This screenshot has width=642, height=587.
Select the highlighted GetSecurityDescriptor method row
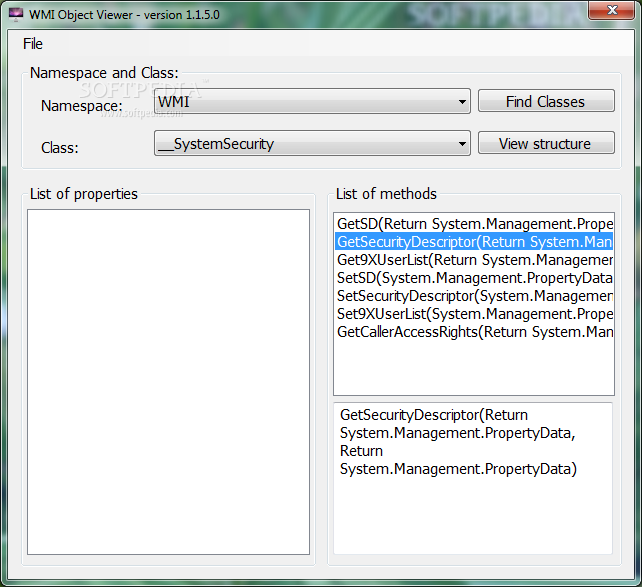click(474, 242)
